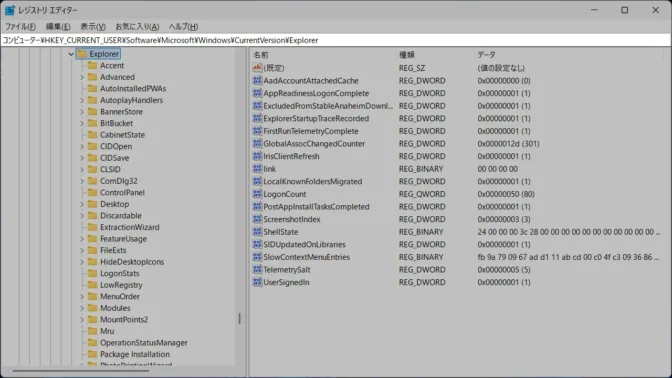Click the tree pane vertical scrollbar thumb
The width and height of the screenshot is (672, 378).
[x=239, y=318]
